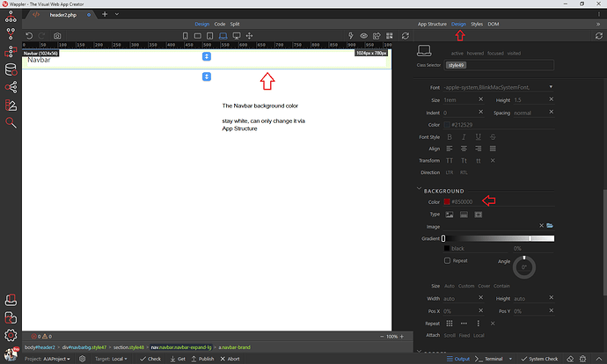Open the database manager icon
This screenshot has width=607, height=364.
point(11,69)
